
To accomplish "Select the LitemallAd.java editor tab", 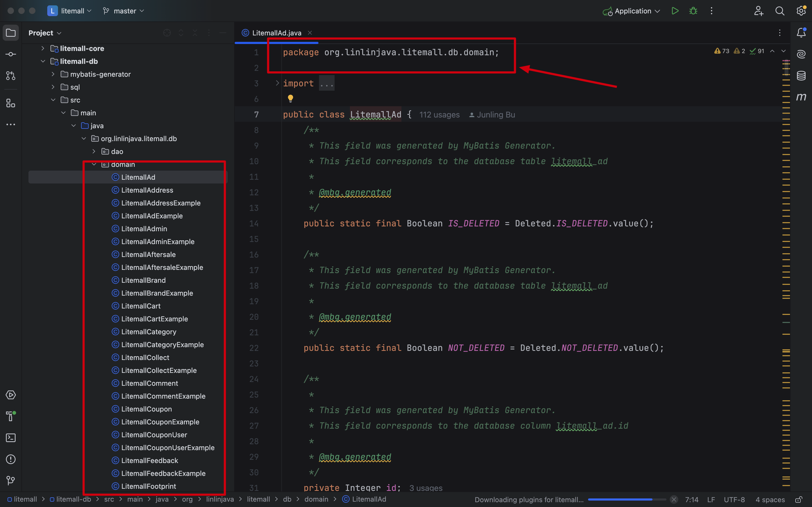I will pos(277,33).
